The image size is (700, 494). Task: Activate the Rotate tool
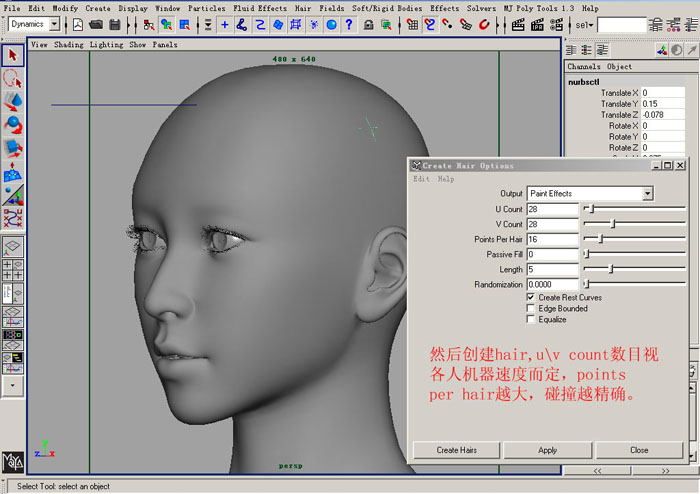click(x=12, y=125)
